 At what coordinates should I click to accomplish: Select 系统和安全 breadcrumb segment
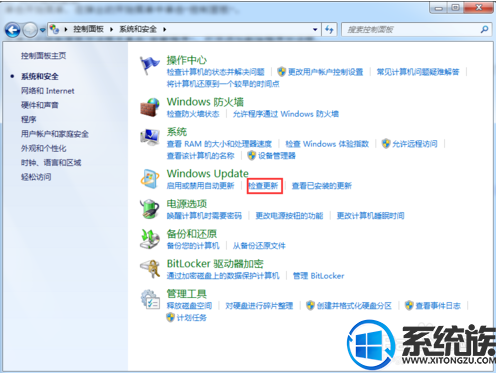138,29
